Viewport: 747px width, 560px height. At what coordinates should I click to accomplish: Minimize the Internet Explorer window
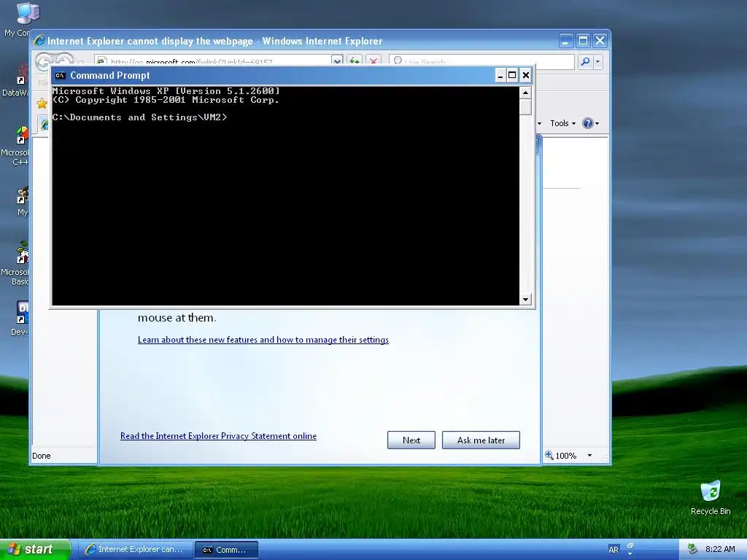click(565, 41)
